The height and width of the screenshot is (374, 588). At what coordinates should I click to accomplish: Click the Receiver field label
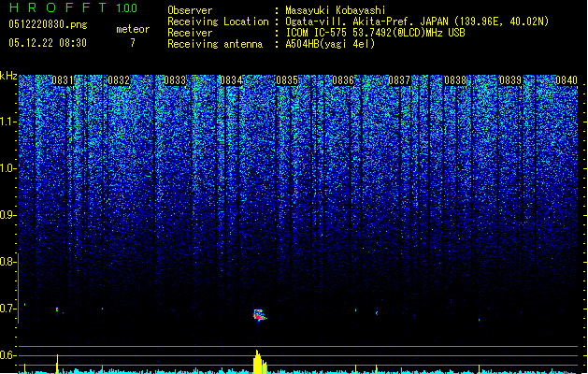coord(190,33)
